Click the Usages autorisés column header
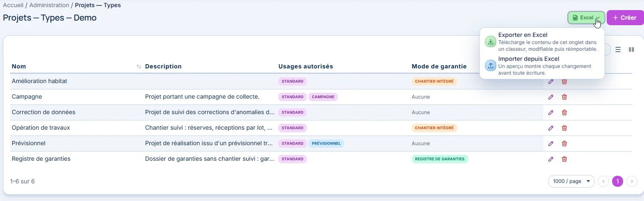 (305, 66)
